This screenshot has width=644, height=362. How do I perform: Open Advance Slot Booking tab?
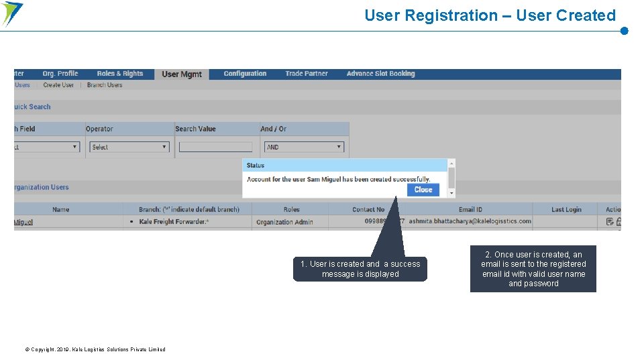[x=380, y=74]
